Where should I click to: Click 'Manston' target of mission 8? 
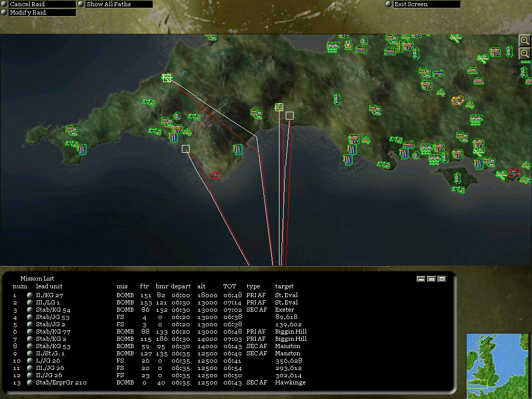click(287, 346)
